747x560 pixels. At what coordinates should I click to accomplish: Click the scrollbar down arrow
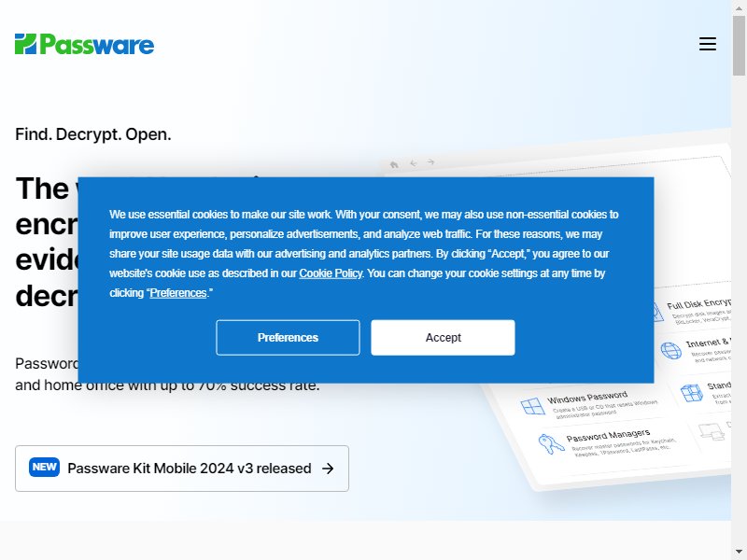point(739,553)
